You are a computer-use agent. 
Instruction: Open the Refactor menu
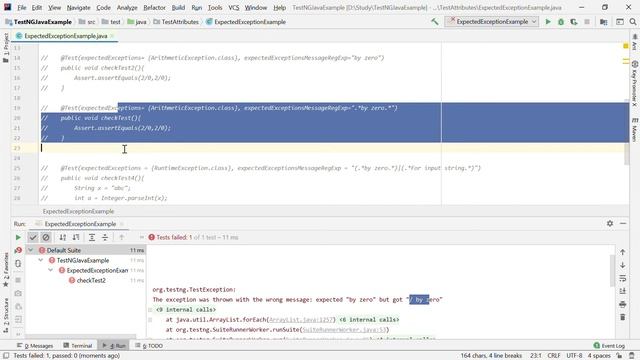(x=154, y=7)
